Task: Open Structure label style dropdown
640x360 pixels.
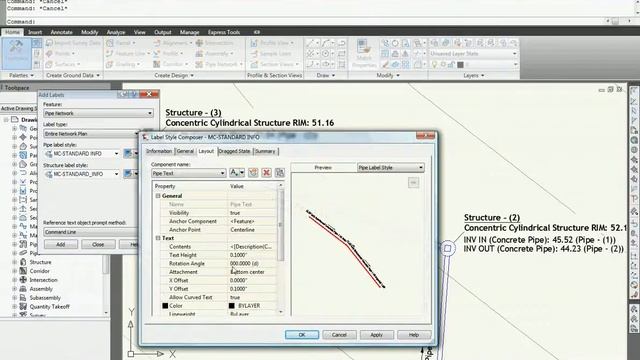Action: (82, 174)
